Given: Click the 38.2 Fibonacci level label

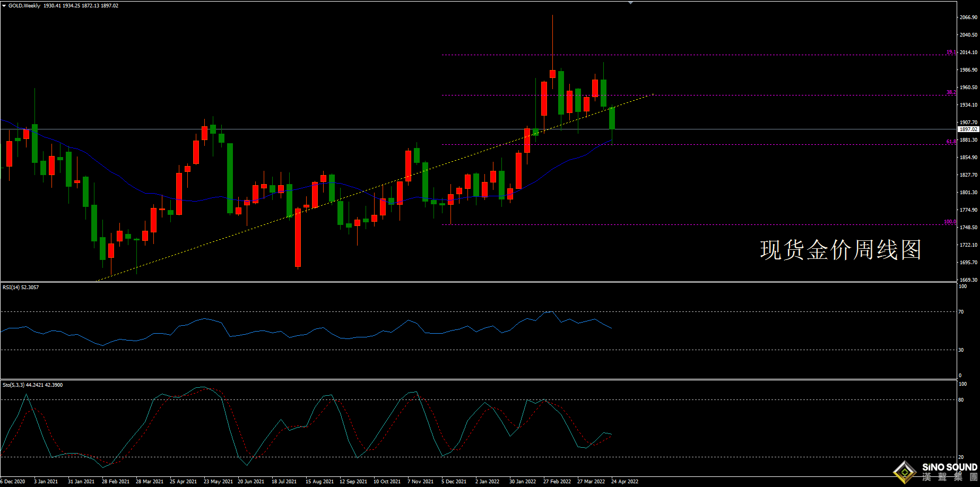Looking at the screenshot, I should (951, 92).
